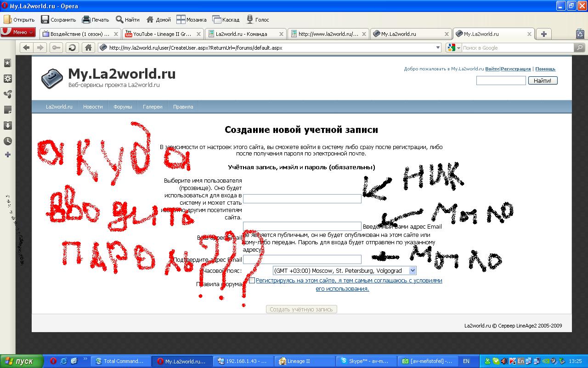
Task: Click the My.La2world.ru site logo icon
Action: pyautogui.click(x=51, y=78)
